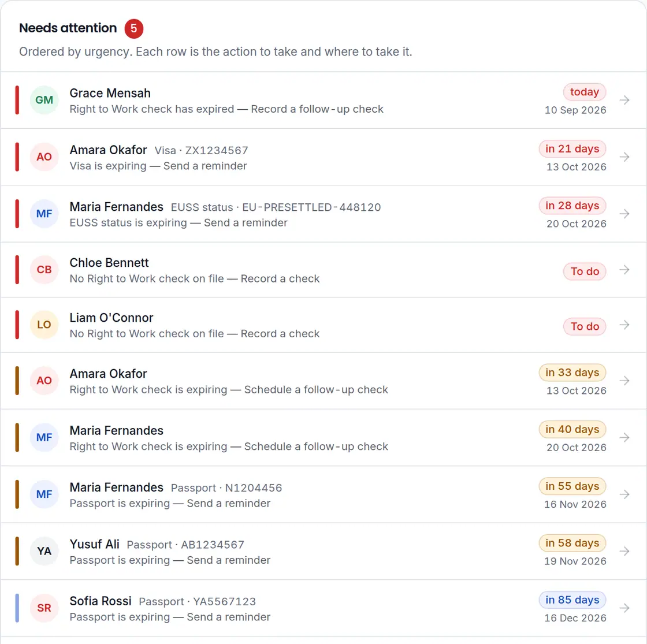Click Chloe Bennett's 'To do' badge
Image resolution: width=647 pixels, height=644 pixels.
click(584, 271)
